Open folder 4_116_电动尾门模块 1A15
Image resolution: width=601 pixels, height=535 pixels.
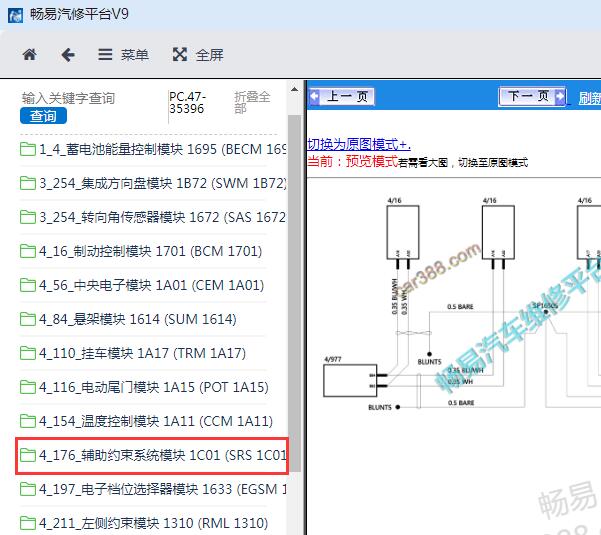(x=144, y=387)
